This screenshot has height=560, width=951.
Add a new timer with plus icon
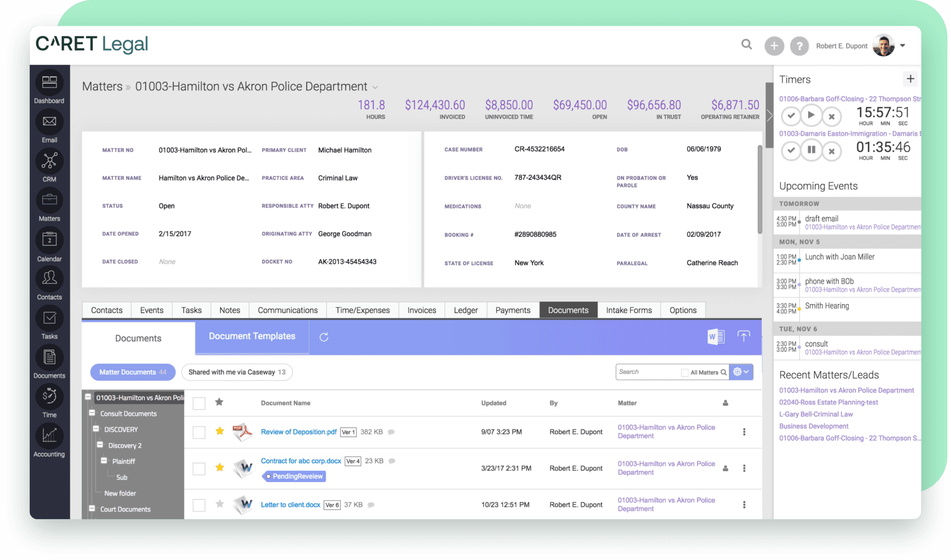[910, 79]
